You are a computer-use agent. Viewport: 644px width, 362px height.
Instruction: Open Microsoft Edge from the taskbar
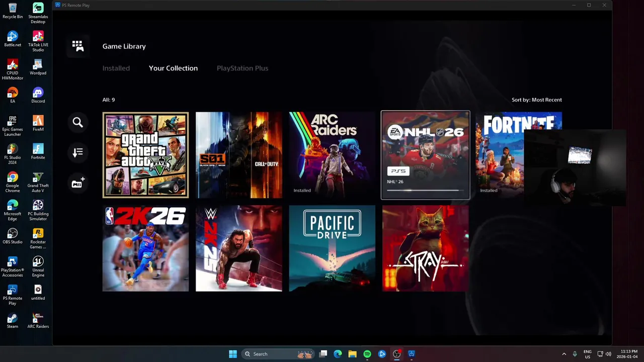338,354
